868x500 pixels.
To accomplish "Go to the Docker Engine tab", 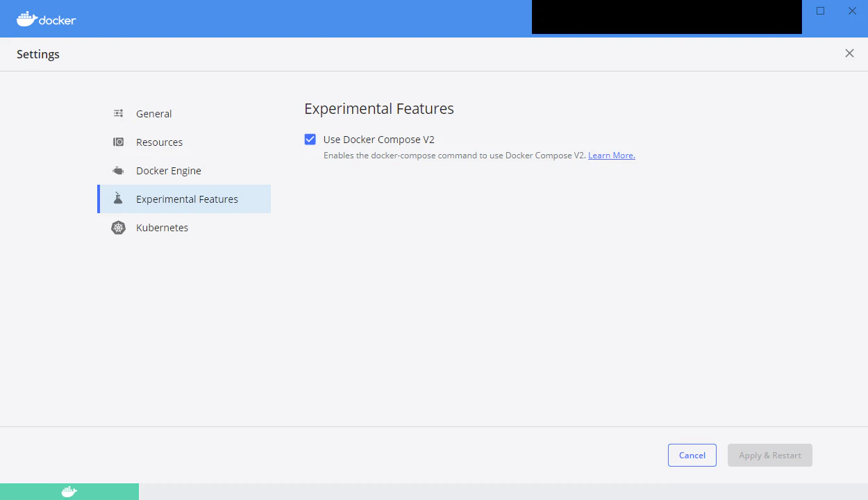I will point(184,170).
